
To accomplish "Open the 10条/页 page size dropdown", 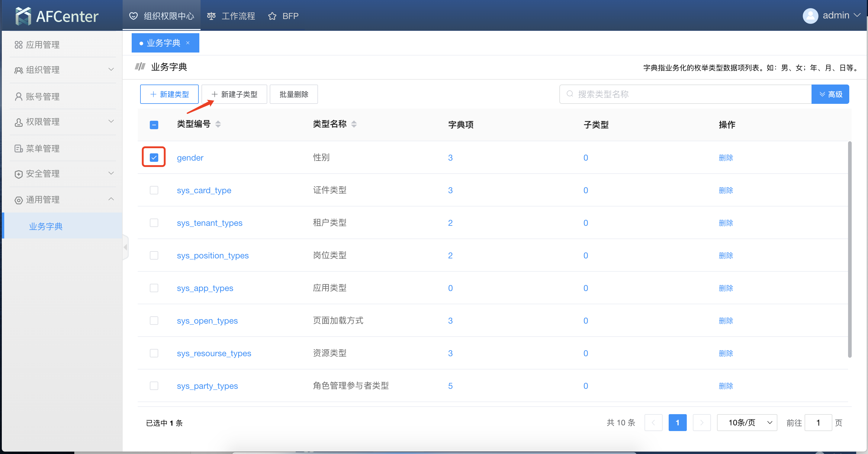I will click(747, 422).
